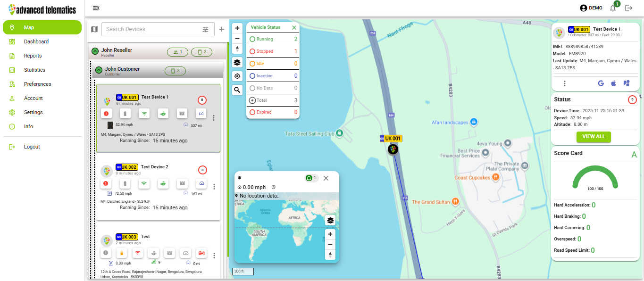The width and height of the screenshot is (644, 281).
Task: Open the map search magnifier tool
Action: [237, 89]
